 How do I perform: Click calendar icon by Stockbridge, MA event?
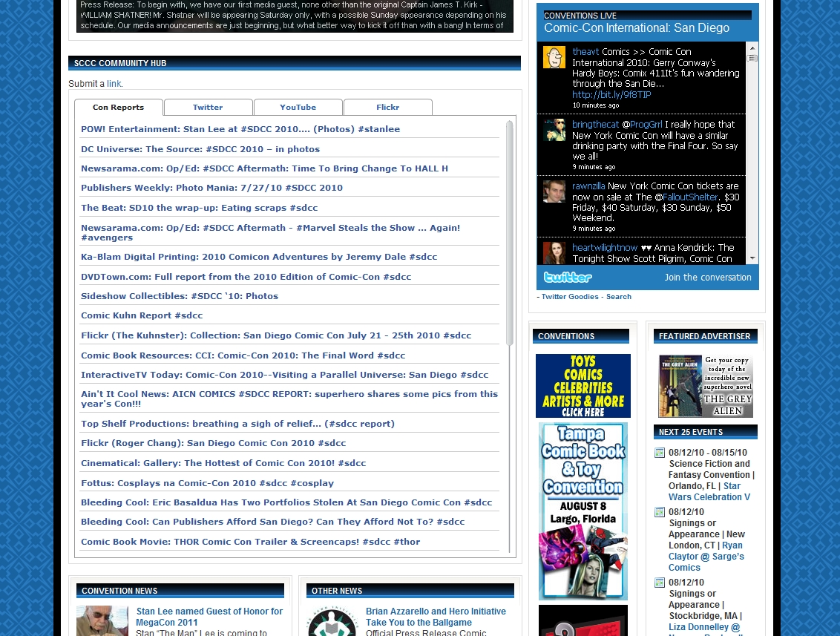coord(660,583)
